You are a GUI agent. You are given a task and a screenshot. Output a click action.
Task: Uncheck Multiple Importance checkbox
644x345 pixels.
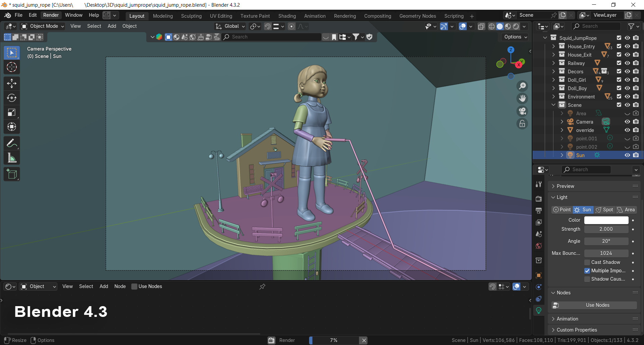587,271
